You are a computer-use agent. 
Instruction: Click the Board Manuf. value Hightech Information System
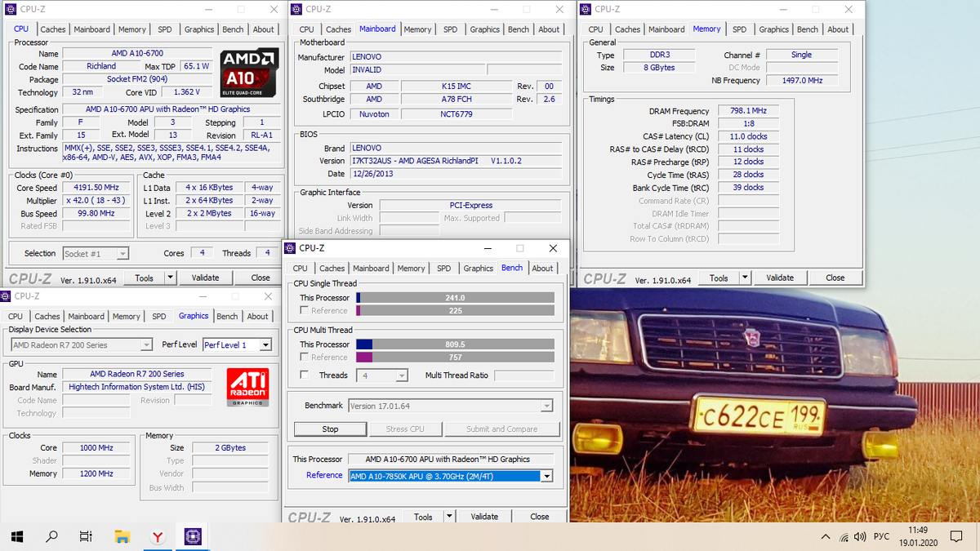[x=137, y=387]
